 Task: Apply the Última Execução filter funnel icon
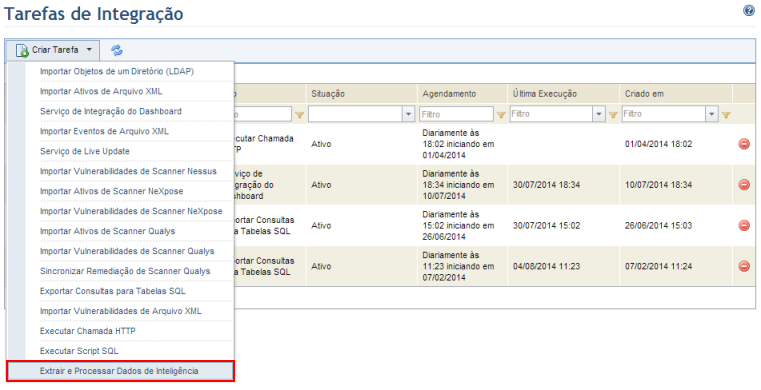click(613, 115)
